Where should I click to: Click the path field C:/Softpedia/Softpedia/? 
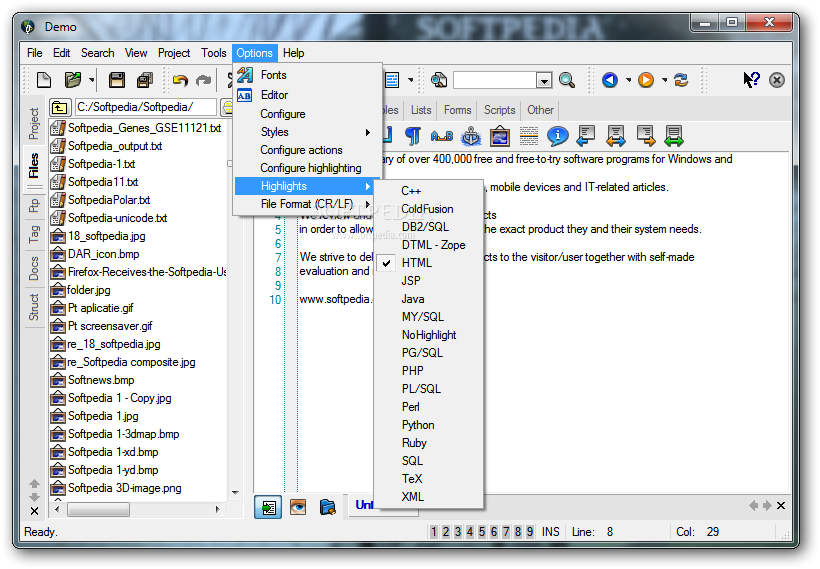145,107
